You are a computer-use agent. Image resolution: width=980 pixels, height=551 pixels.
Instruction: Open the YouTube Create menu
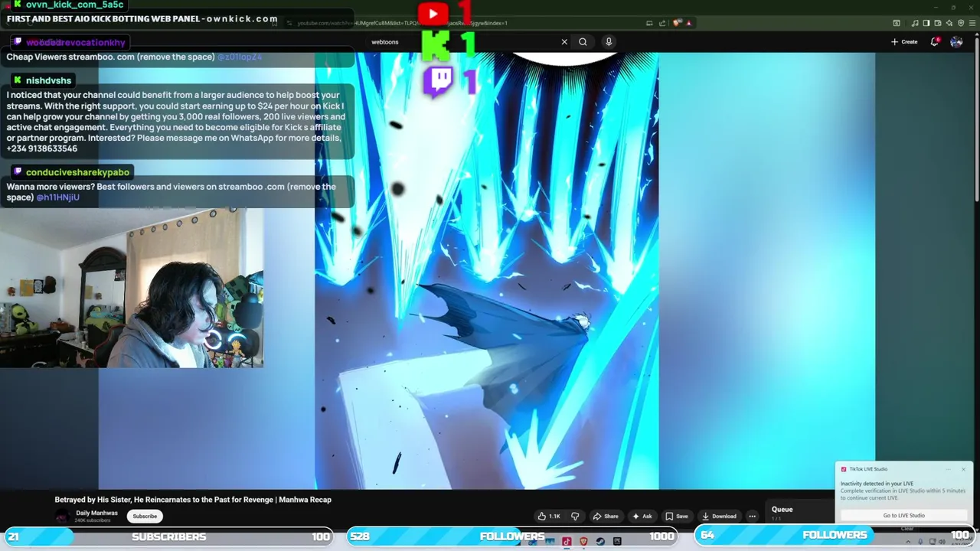click(904, 42)
